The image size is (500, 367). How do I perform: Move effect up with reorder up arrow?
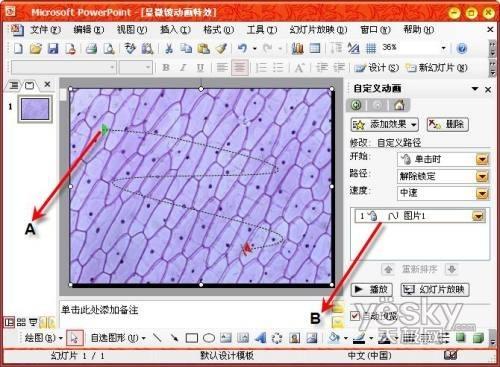388,269
